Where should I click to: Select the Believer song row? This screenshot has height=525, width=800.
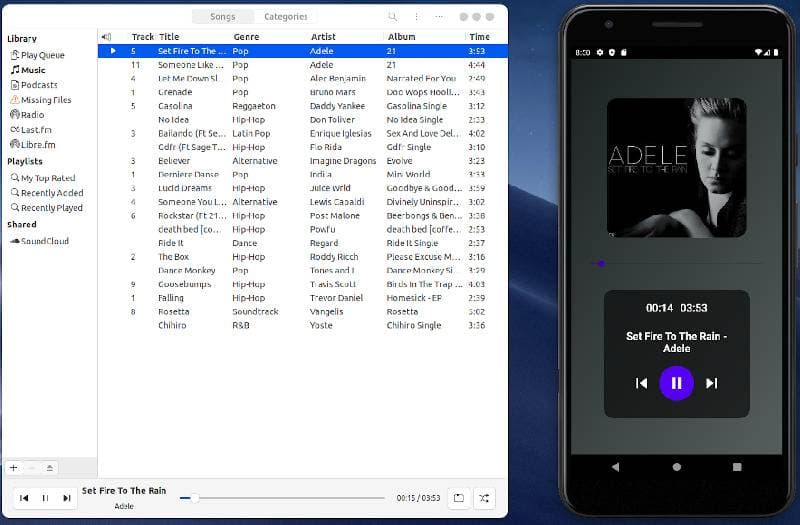pos(303,161)
